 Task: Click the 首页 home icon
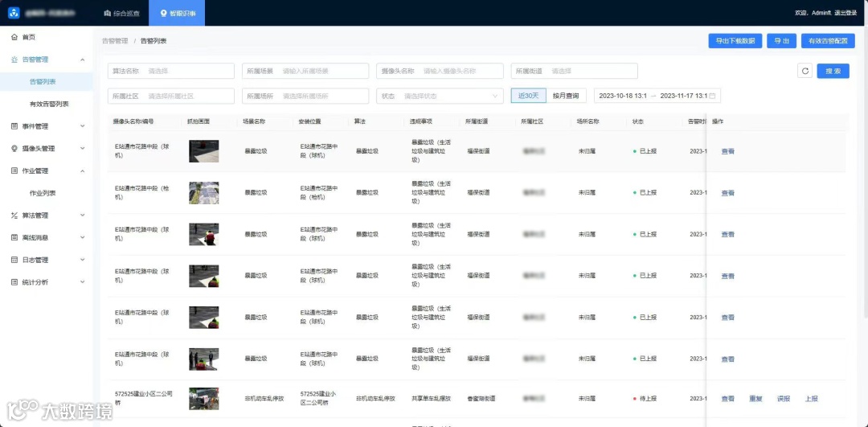click(14, 37)
